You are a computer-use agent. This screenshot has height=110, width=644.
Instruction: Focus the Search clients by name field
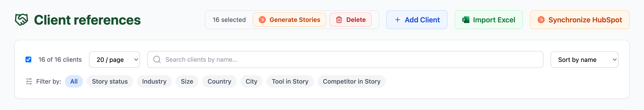(345, 59)
